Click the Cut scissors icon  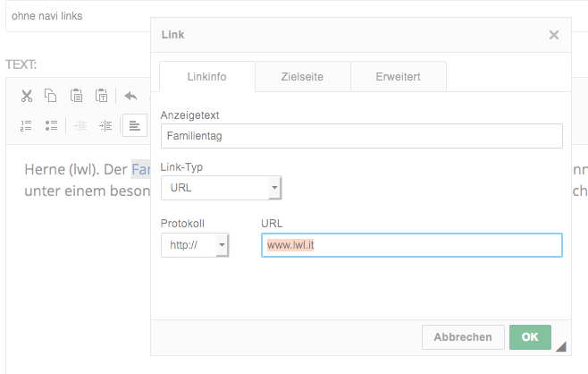coord(27,96)
